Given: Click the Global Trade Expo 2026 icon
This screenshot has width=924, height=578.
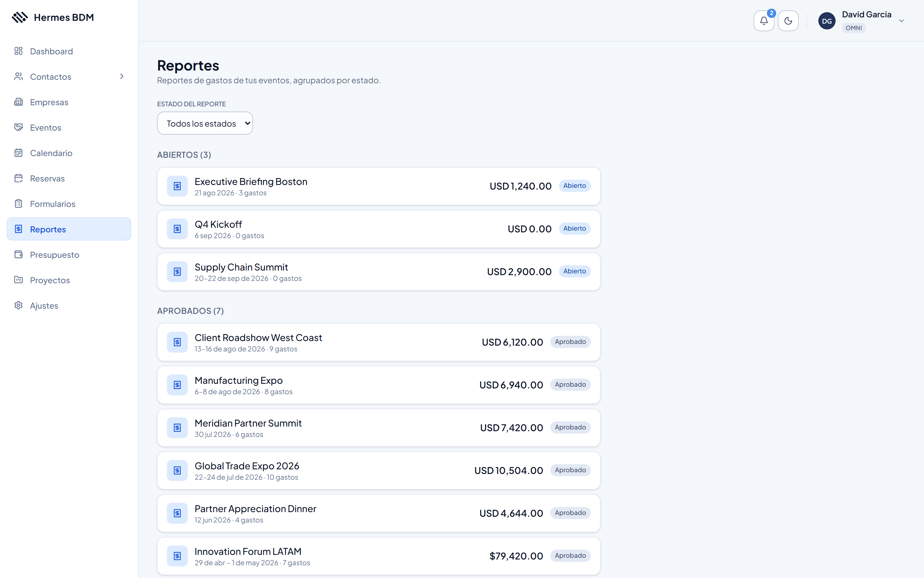Looking at the screenshot, I should pyautogui.click(x=177, y=470).
